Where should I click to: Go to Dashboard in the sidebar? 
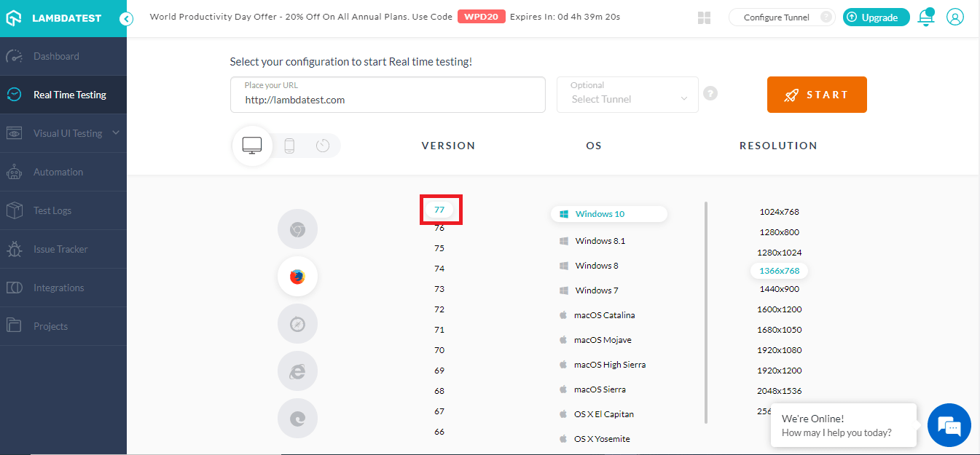coord(58,56)
